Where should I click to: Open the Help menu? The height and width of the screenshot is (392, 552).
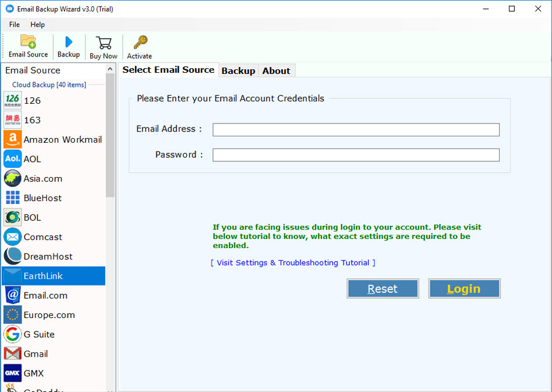pyautogui.click(x=37, y=24)
